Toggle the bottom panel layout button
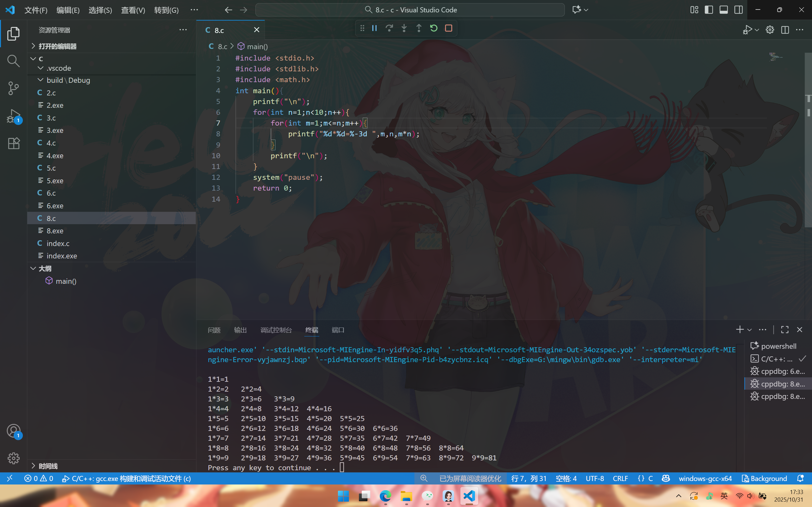 click(723, 10)
